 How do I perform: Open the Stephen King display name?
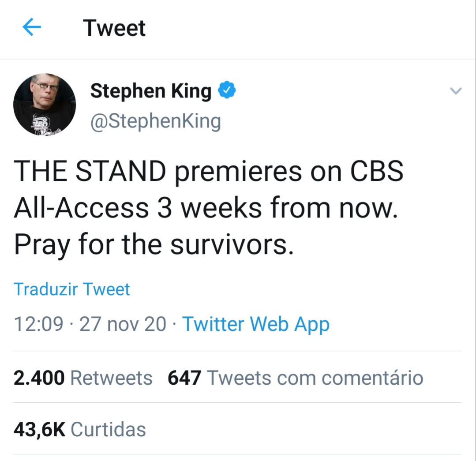(x=151, y=91)
